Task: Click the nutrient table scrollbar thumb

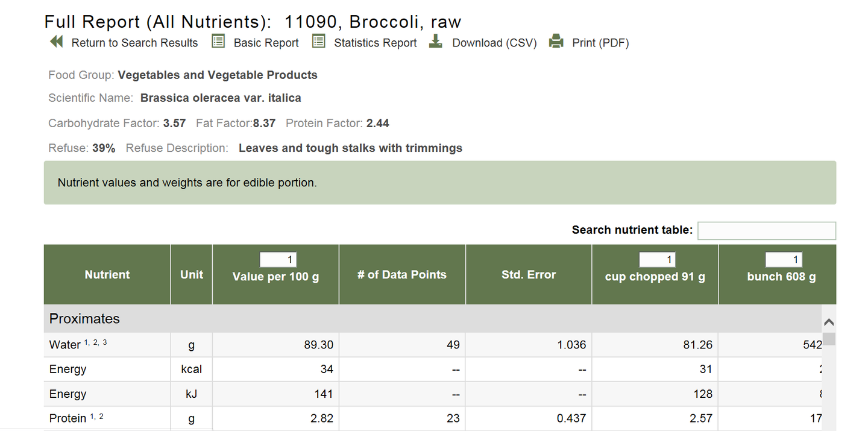Action: click(x=829, y=339)
